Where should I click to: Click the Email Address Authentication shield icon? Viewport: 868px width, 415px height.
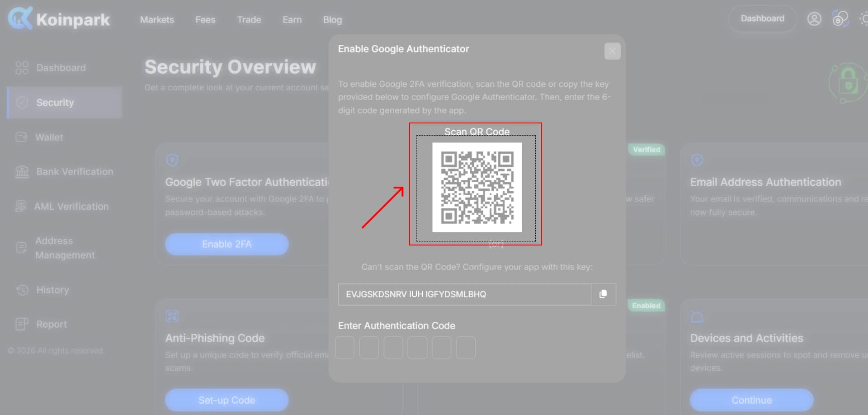697,160
